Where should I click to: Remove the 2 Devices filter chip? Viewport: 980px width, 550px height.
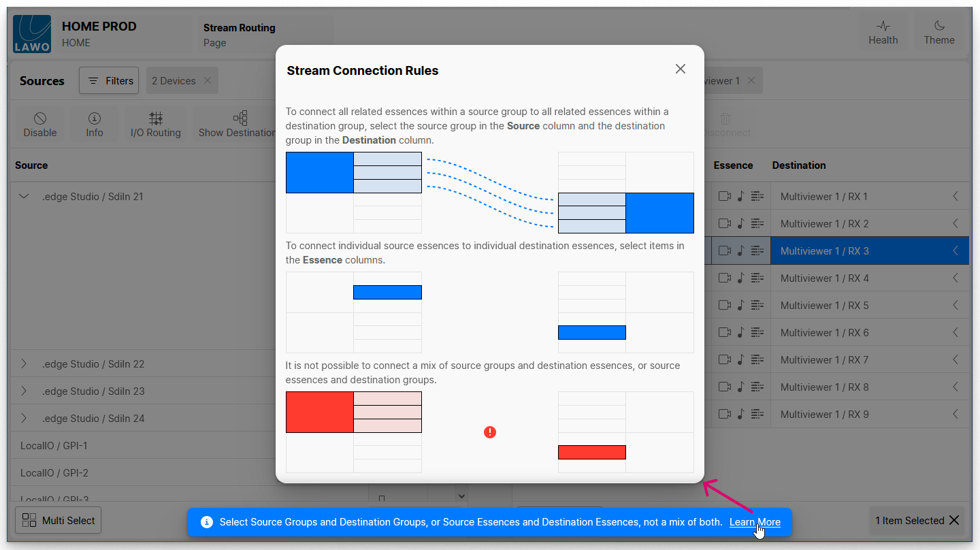pyautogui.click(x=208, y=81)
